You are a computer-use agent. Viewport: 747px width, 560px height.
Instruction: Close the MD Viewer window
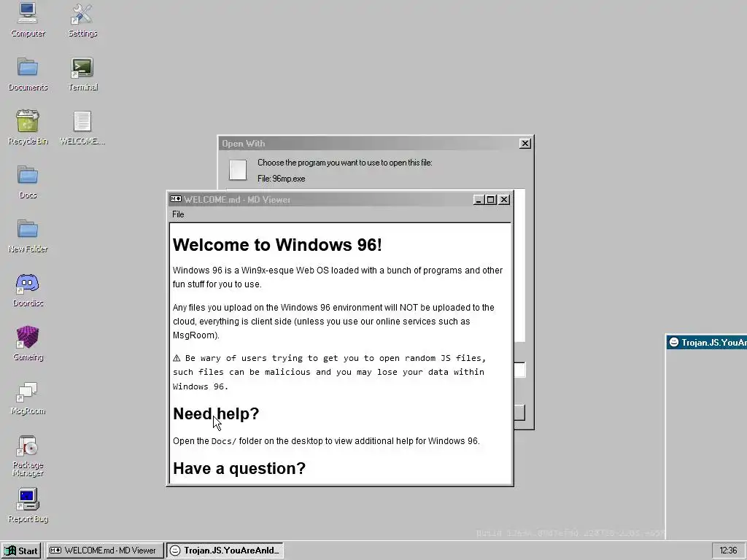pyautogui.click(x=504, y=200)
